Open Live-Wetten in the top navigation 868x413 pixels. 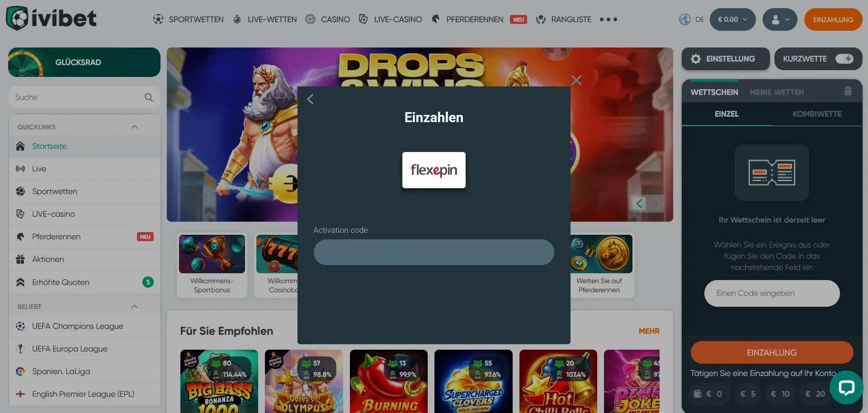(x=272, y=19)
